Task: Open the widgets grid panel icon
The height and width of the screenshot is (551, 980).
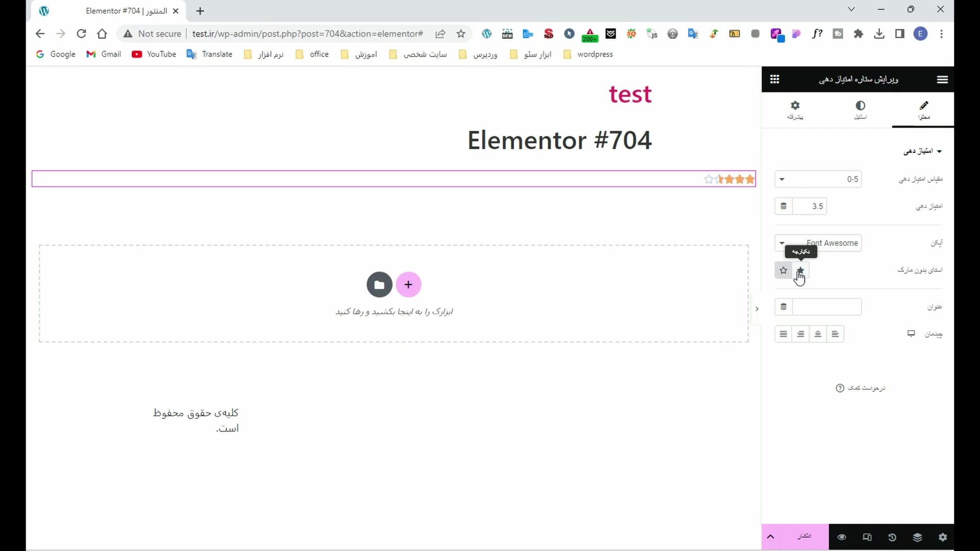Action: (774, 79)
